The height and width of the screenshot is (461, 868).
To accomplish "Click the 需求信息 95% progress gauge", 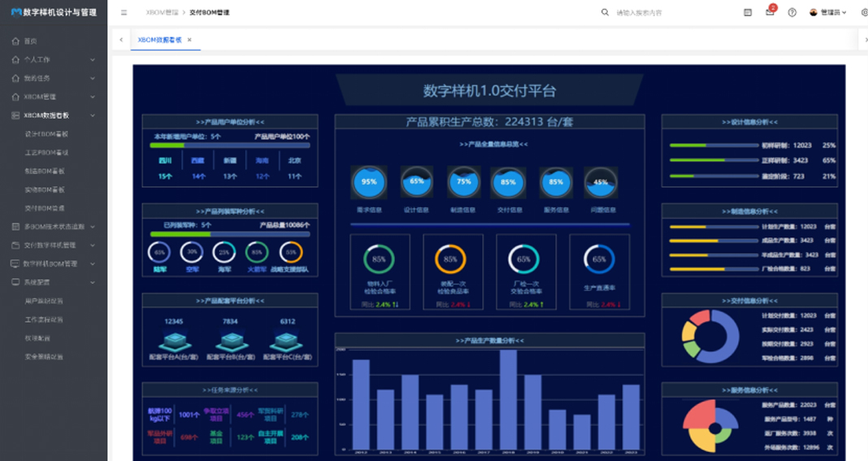I will [x=368, y=182].
